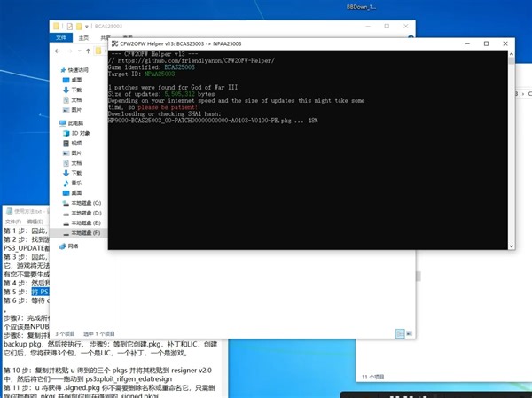Open Notepad 文件(F) menu
Screen dimensions: 532x398
tap(13, 222)
